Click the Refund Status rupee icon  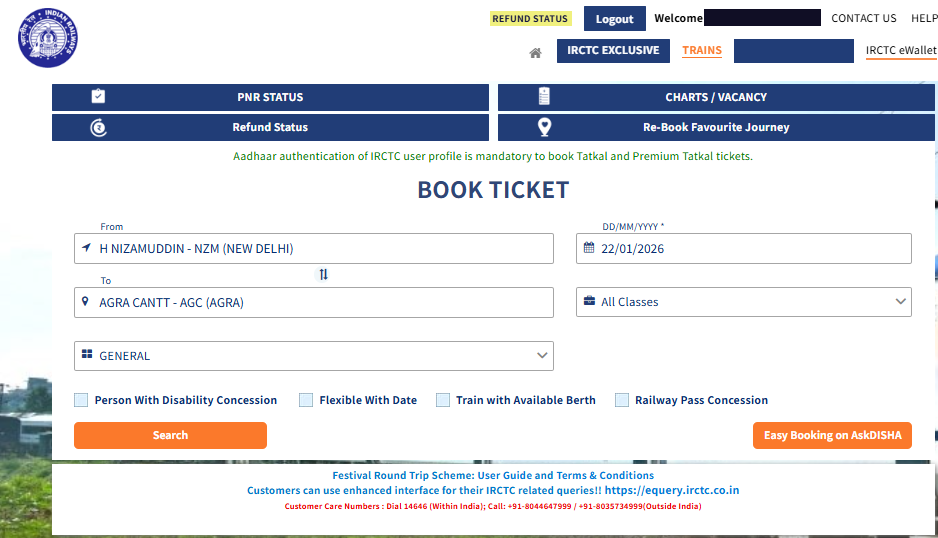click(x=98, y=127)
